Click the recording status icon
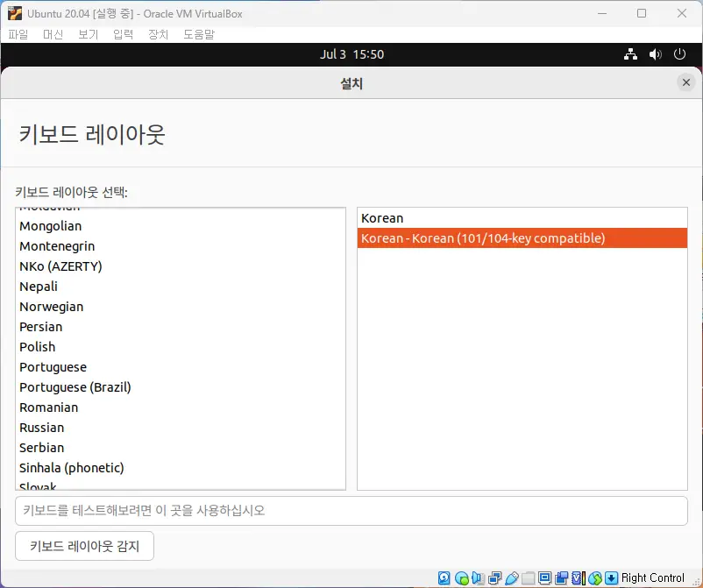 (561, 578)
